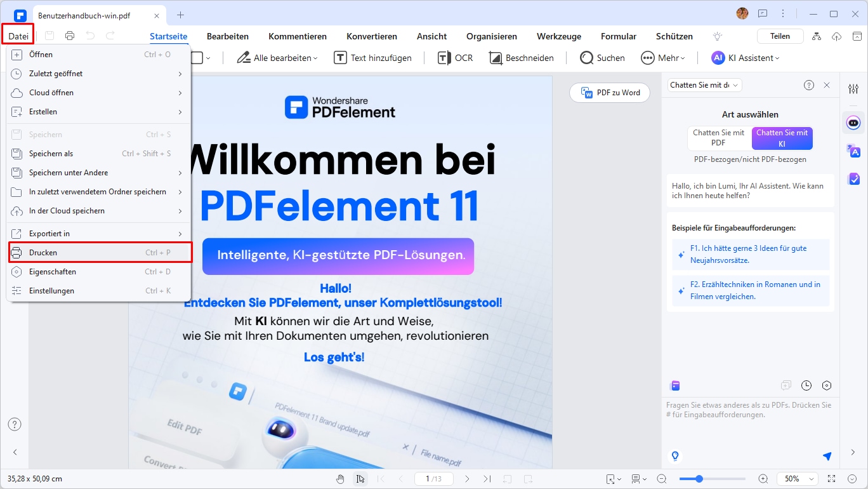Screen dimensions: 868x489
Task: Open the KI Assistent dropdown
Action: tap(746, 58)
